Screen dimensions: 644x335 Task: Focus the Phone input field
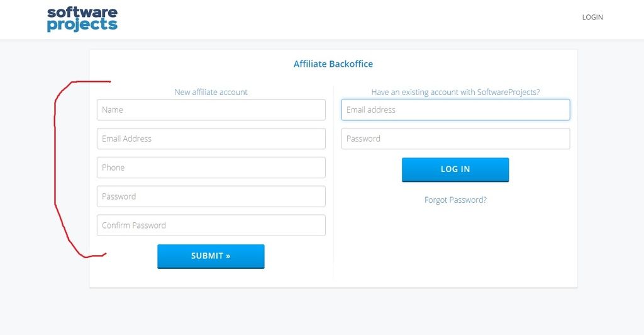pyautogui.click(x=211, y=167)
